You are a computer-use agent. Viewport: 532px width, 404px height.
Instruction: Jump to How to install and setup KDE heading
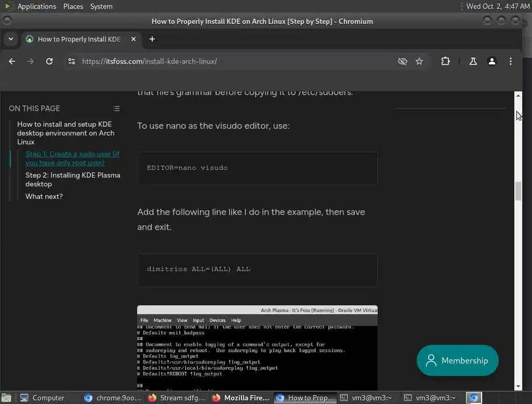(66, 133)
